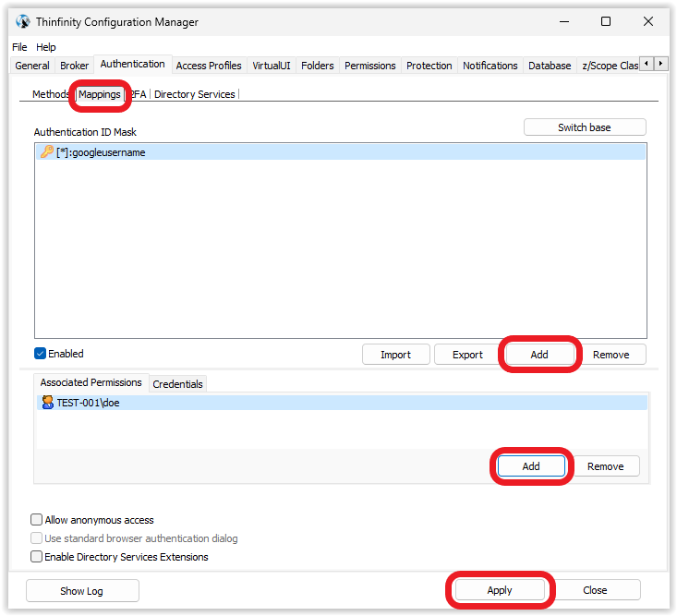
Task: Remove the selected Authentication ID Mask
Action: click(x=611, y=355)
